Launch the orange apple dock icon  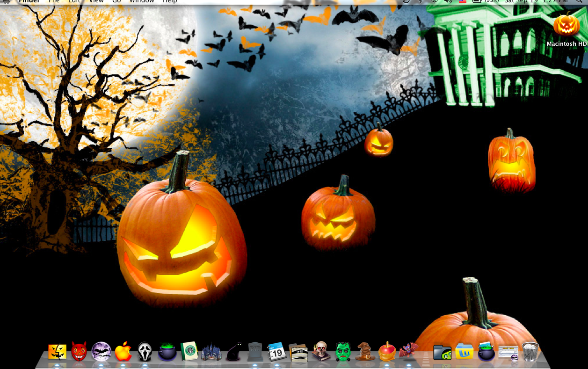123,351
